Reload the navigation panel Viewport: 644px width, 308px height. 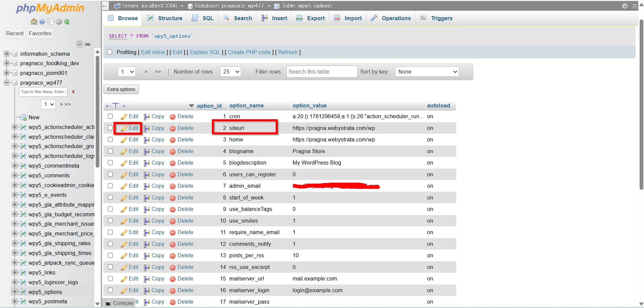(x=67, y=22)
